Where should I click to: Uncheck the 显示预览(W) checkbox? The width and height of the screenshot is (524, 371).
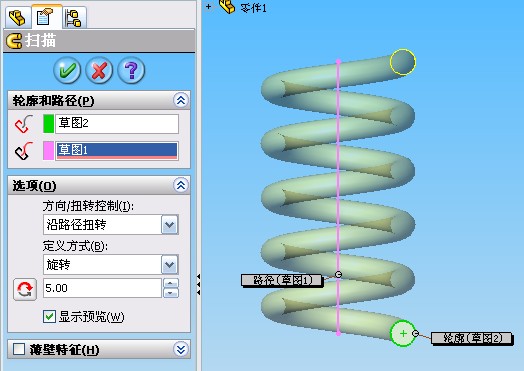pos(49,316)
